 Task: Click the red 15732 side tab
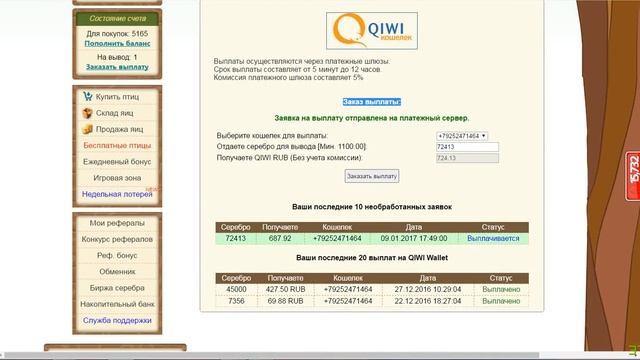click(633, 176)
